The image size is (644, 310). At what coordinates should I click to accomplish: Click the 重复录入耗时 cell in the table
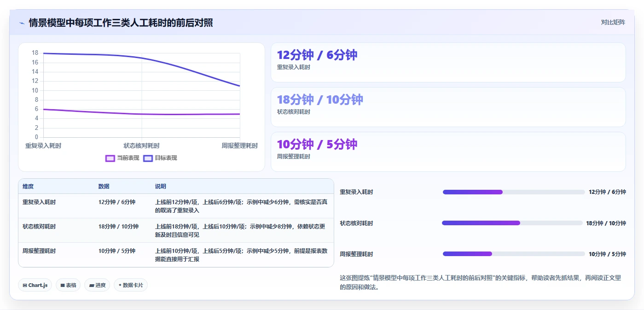pos(39,202)
